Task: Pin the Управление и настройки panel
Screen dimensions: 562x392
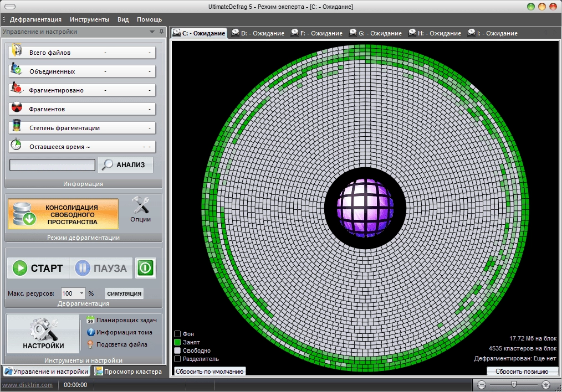Action: pos(161,32)
